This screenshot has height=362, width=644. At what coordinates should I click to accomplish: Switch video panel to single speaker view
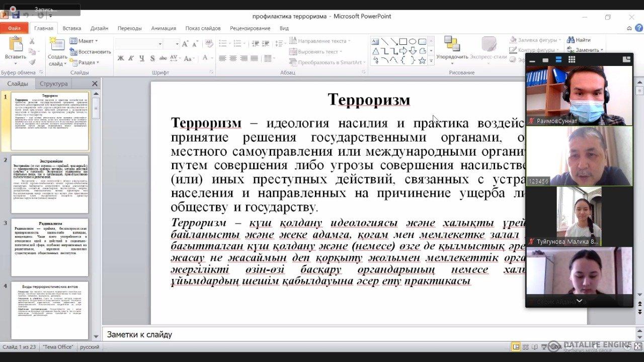[545, 60]
